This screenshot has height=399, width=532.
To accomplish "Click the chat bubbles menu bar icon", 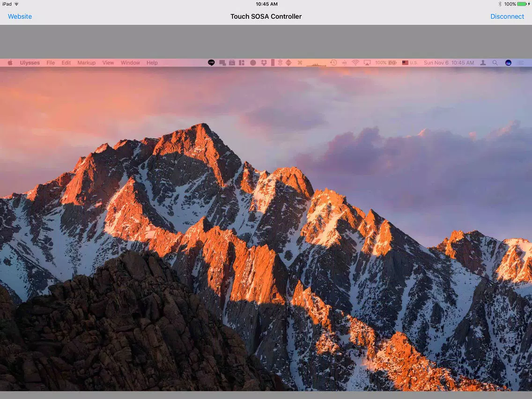I will tap(222, 63).
